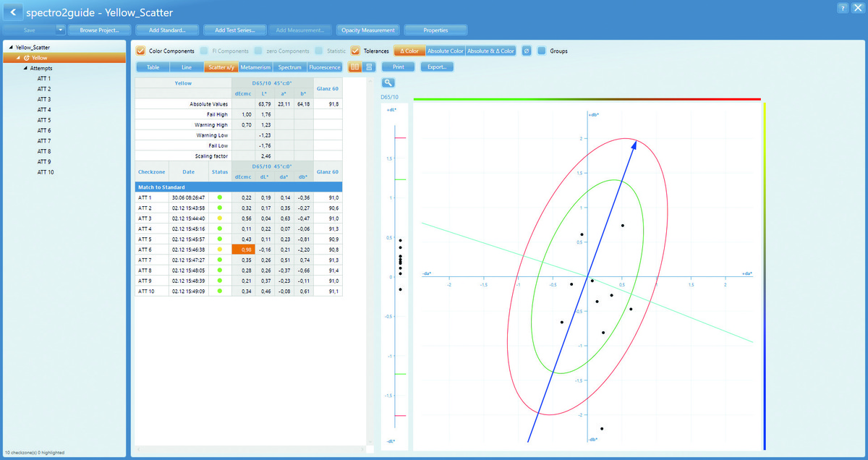The image size is (868, 460).
Task: Toggle Fl Components checkbox
Action: pyautogui.click(x=204, y=51)
